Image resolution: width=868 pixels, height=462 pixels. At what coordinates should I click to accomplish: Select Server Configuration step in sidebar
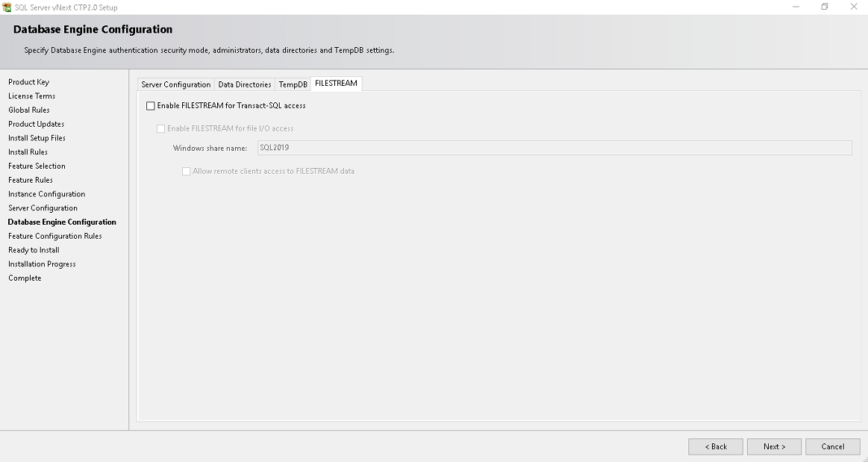43,208
